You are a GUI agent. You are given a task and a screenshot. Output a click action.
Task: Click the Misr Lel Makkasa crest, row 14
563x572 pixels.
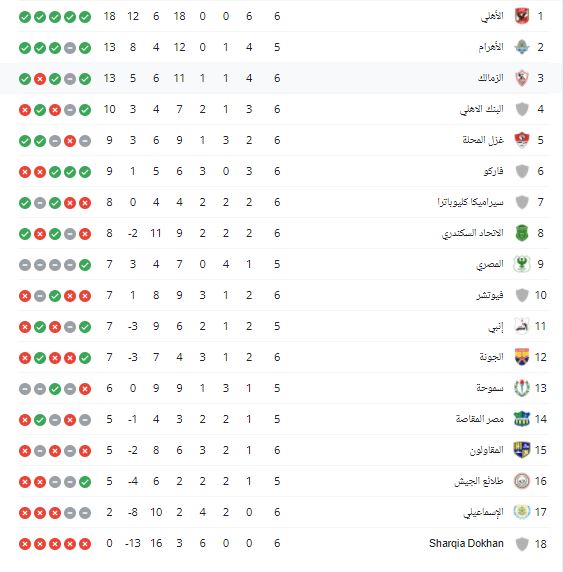tap(522, 419)
